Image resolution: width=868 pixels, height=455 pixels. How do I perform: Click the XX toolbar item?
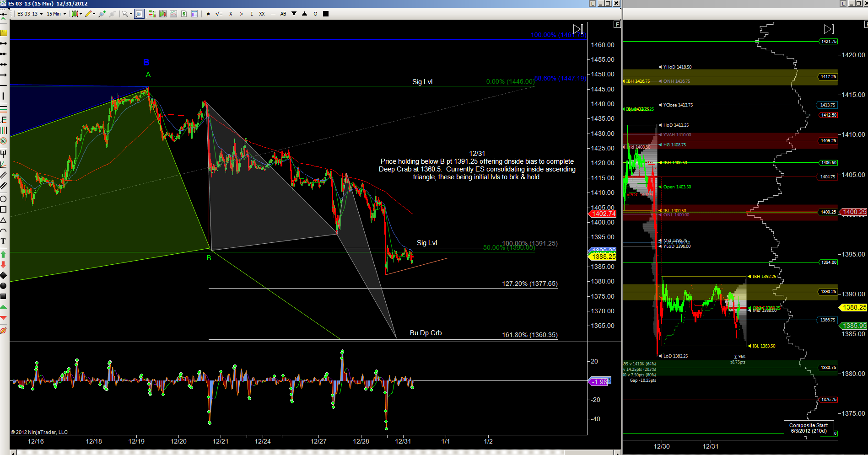pyautogui.click(x=262, y=14)
